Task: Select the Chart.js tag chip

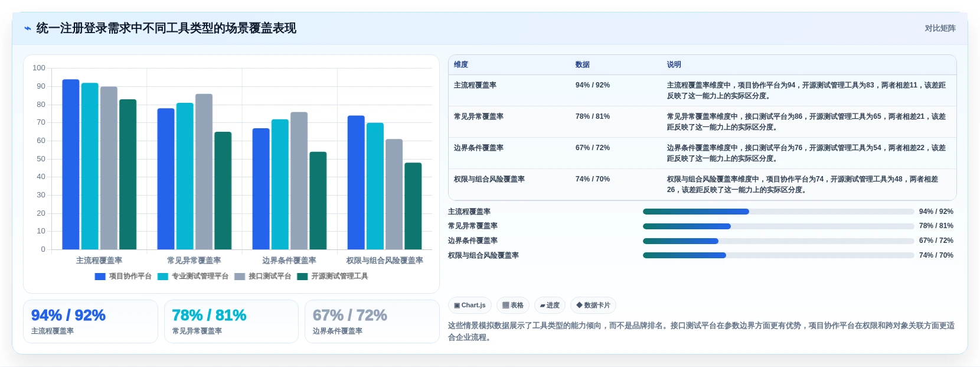Action: [x=470, y=305]
